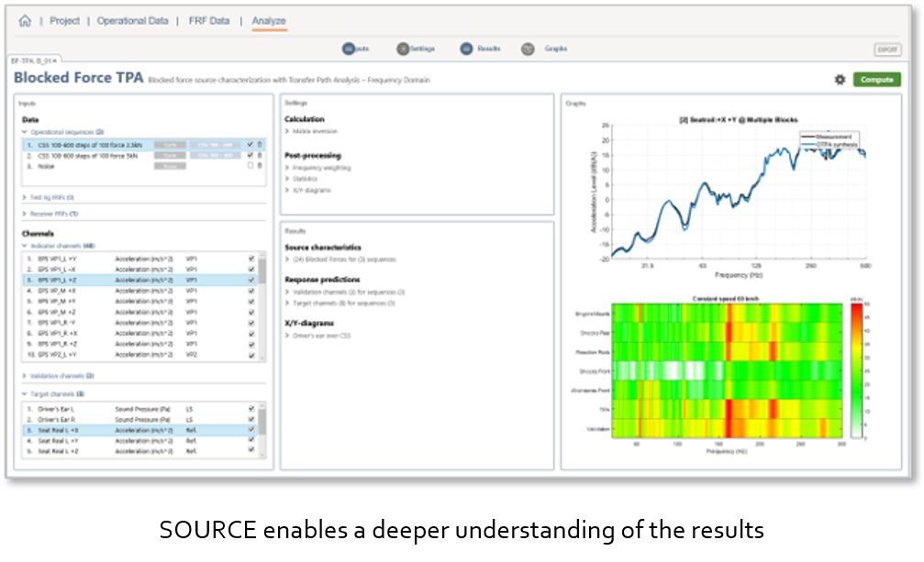Delete the first operational sequence via trash icon

coord(260,144)
